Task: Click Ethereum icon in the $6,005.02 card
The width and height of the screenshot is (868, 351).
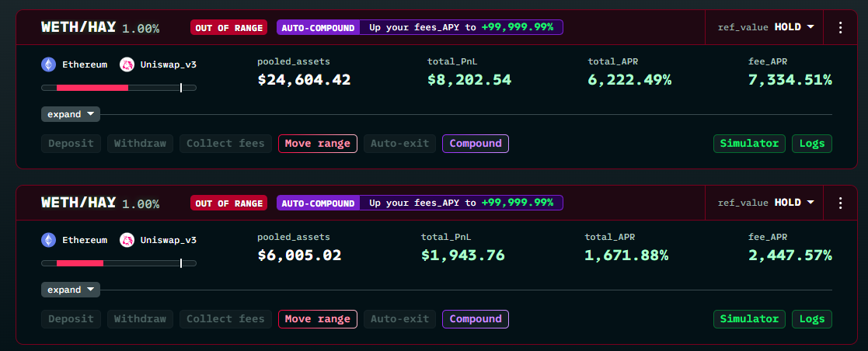Action: pos(49,240)
